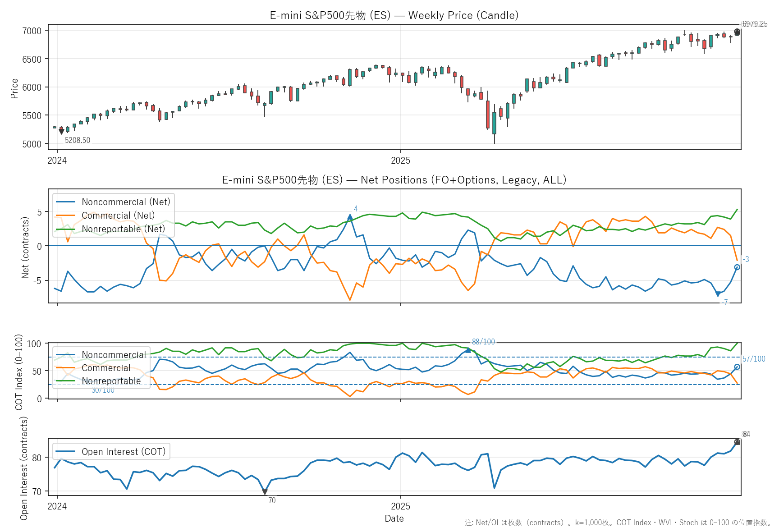The height and width of the screenshot is (532, 779).
Task: Click the open interest maximum marker labeled 84
Action: (737, 442)
